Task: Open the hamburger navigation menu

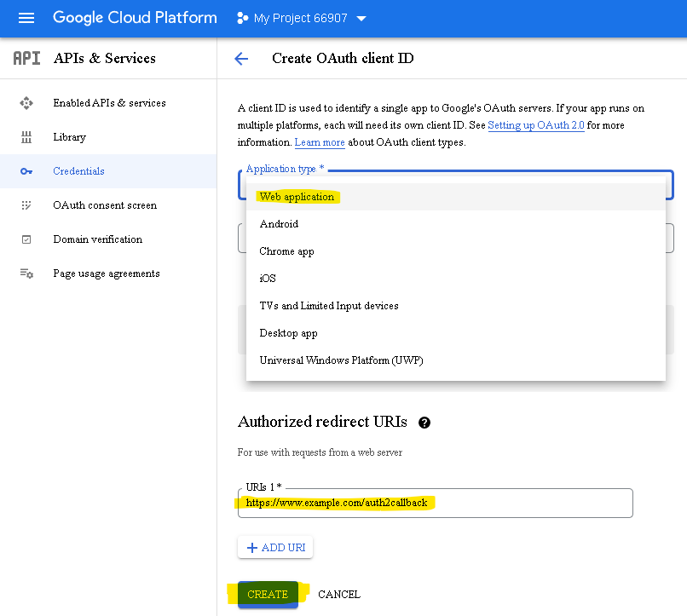Action: coord(26,18)
